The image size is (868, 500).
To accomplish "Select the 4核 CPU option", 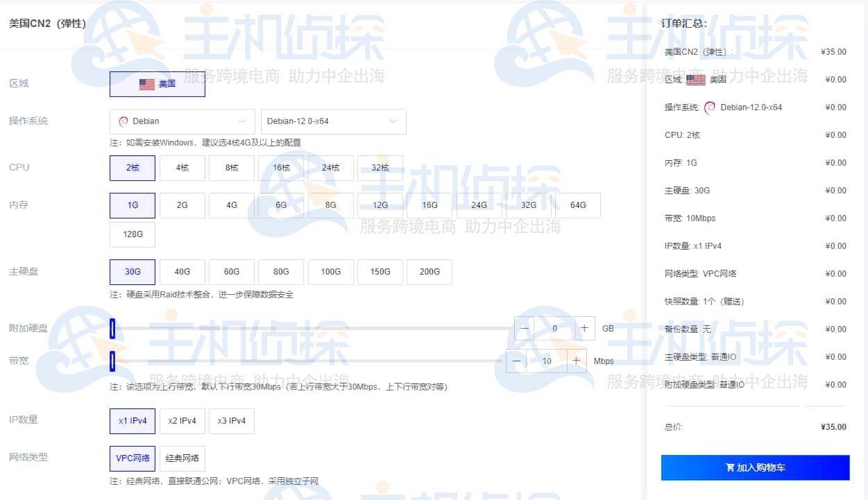I will (x=182, y=168).
